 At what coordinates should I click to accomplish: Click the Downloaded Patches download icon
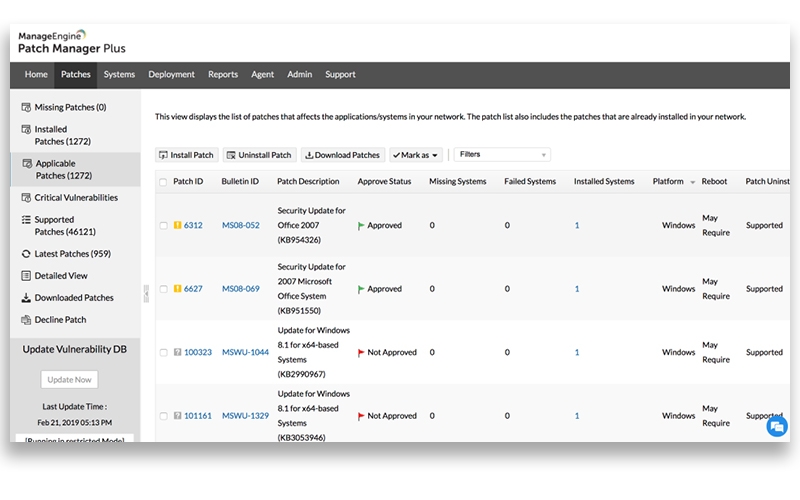pos(26,298)
